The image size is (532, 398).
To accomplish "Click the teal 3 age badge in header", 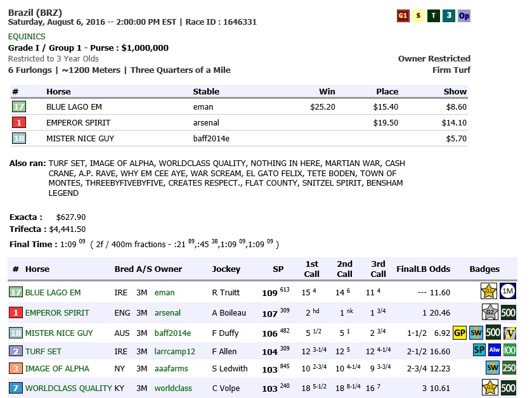I will tap(449, 16).
